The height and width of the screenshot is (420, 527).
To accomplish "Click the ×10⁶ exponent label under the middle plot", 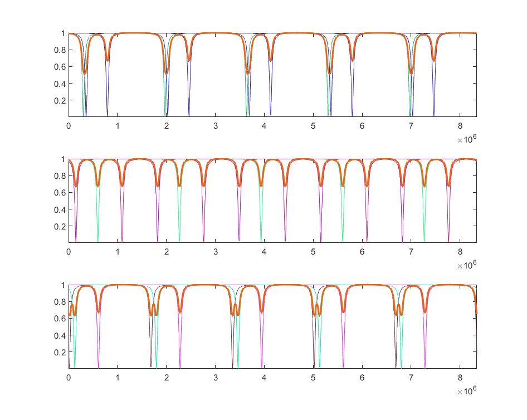I will 466,266.
